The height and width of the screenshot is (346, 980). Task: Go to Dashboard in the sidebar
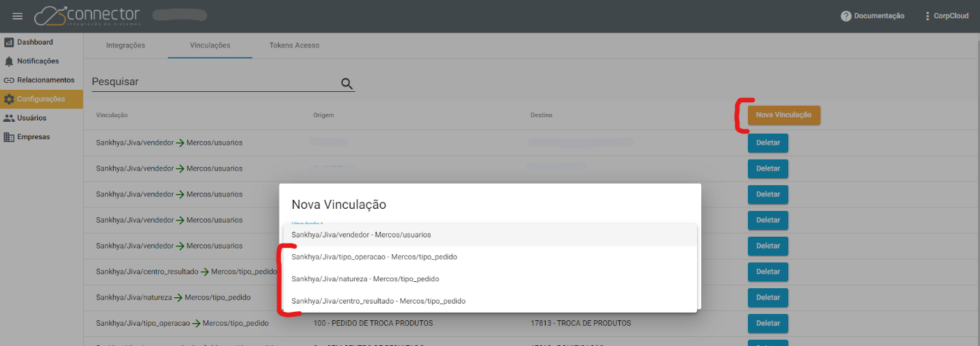(x=41, y=42)
